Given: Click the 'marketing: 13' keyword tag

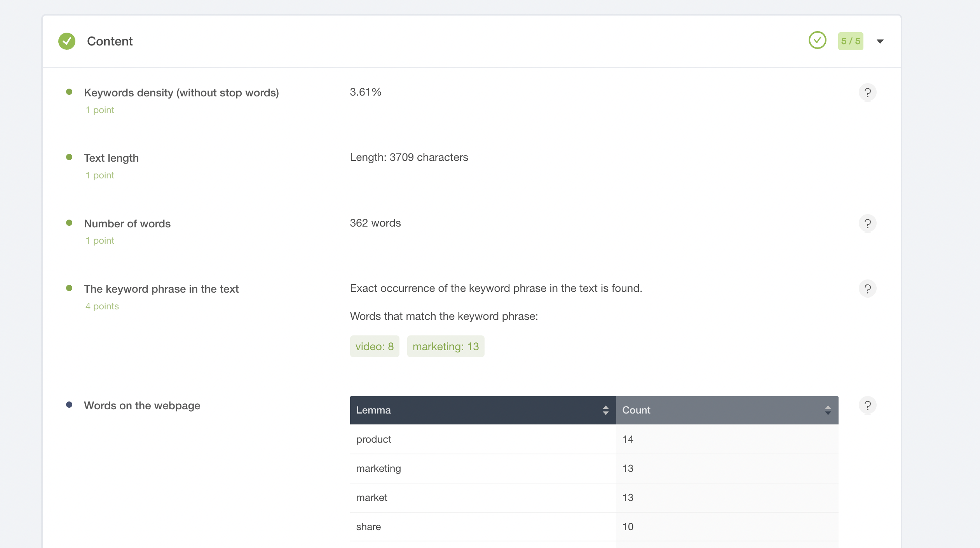Looking at the screenshot, I should 446,346.
